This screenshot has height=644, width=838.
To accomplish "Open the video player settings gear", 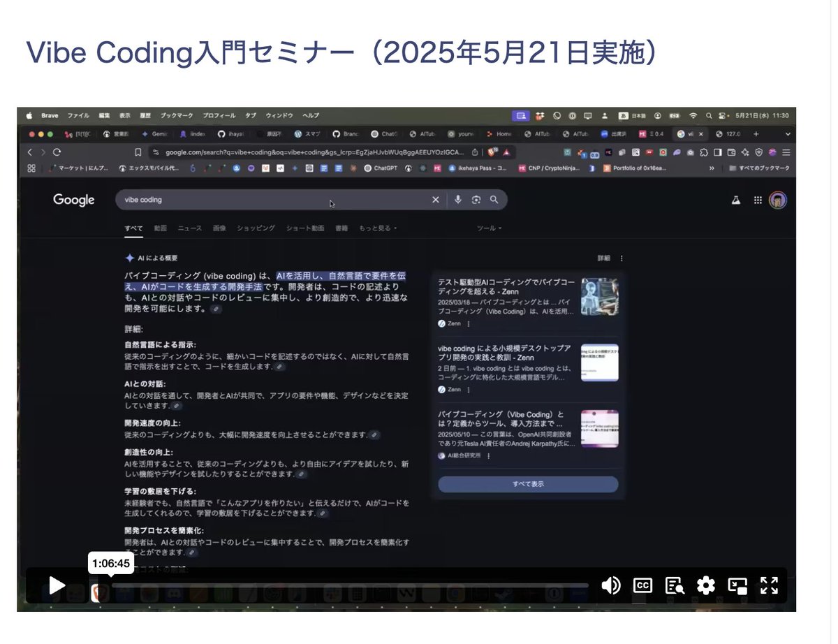I will pyautogui.click(x=706, y=585).
